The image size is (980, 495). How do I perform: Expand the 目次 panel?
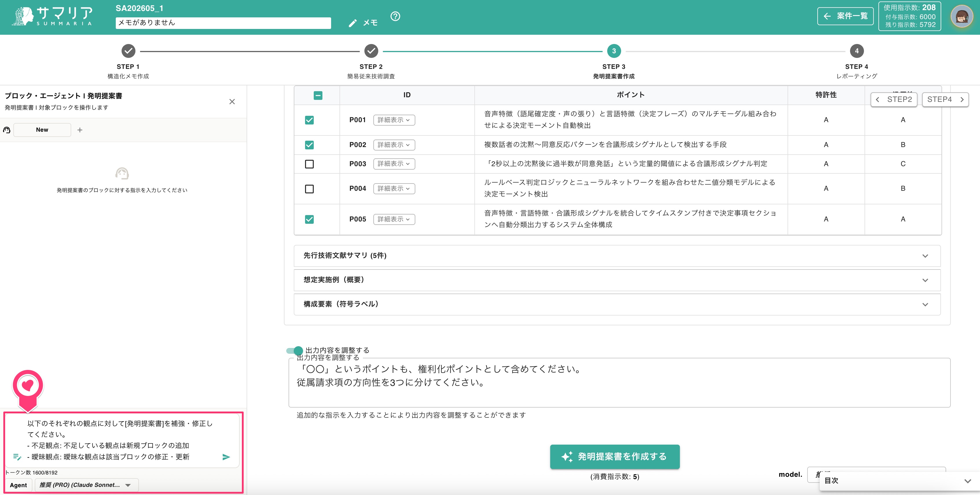899,481
